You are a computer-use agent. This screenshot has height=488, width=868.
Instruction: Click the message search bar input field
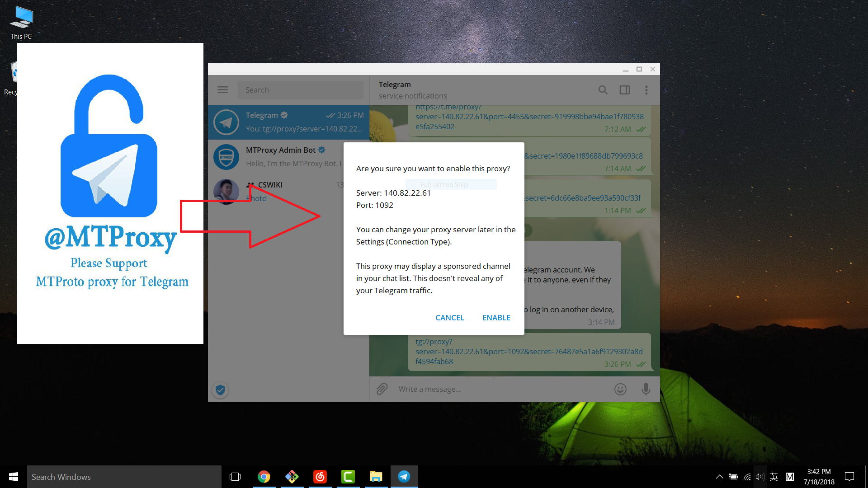click(299, 89)
